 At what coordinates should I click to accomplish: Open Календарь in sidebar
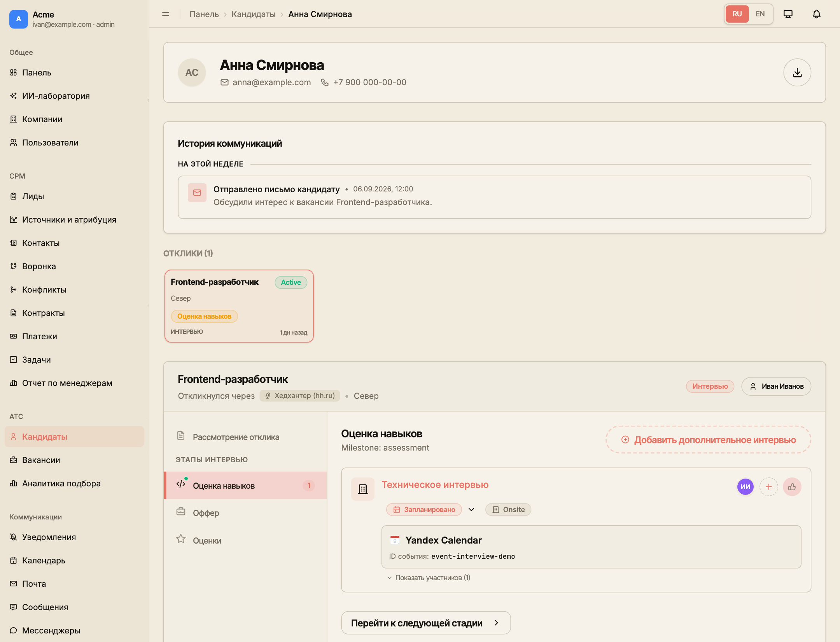74,560
